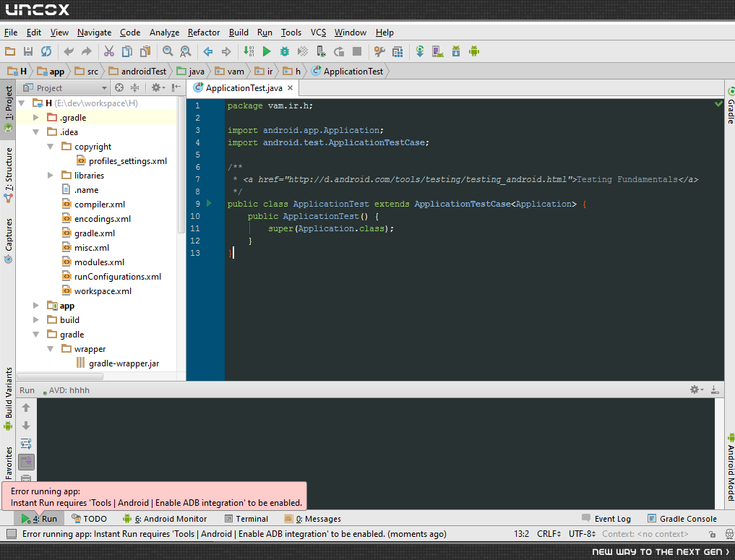Open the Gradle Console
The width and height of the screenshot is (735, 560).
(682, 519)
